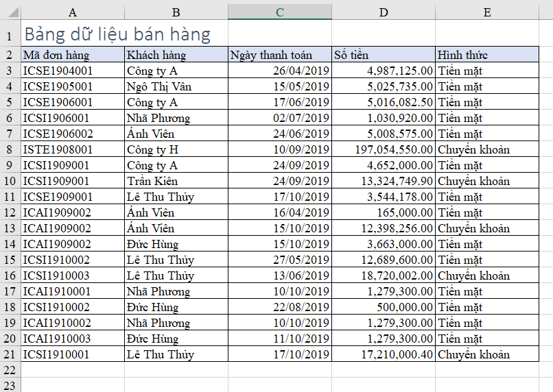Image resolution: width=553 pixels, height=392 pixels.
Task: Click amount cell 500,000.00
Action: pos(384,307)
